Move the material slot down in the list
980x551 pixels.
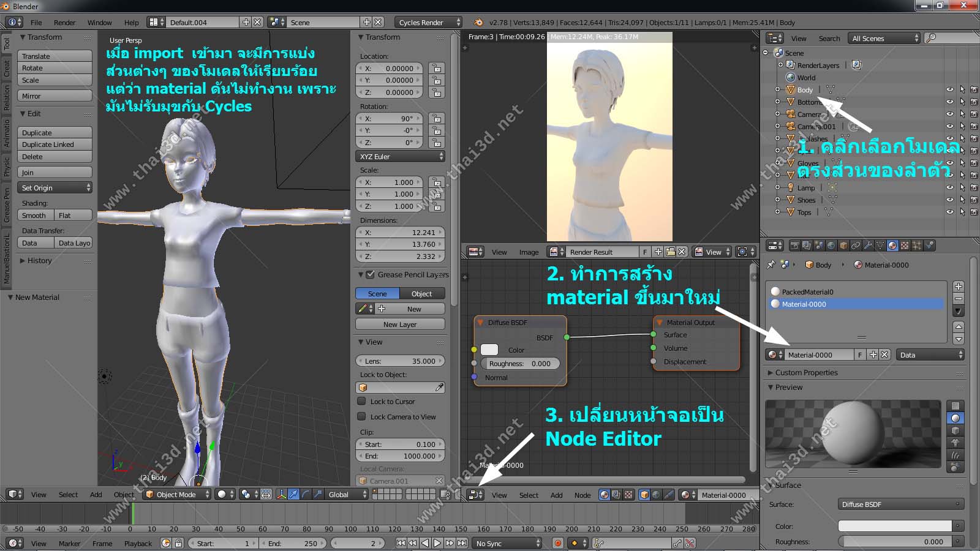[959, 339]
